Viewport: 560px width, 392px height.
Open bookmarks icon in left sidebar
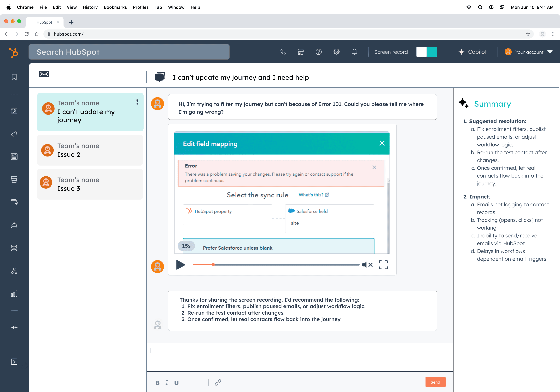click(14, 77)
